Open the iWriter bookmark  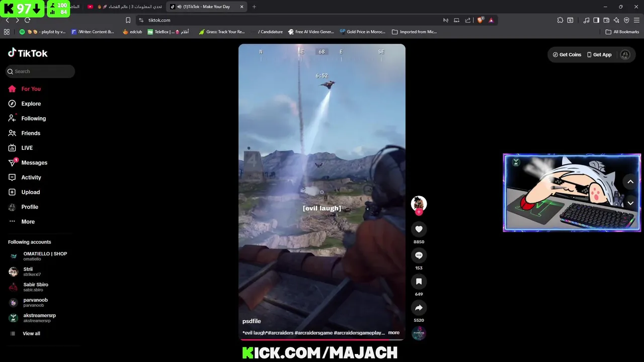click(93, 32)
